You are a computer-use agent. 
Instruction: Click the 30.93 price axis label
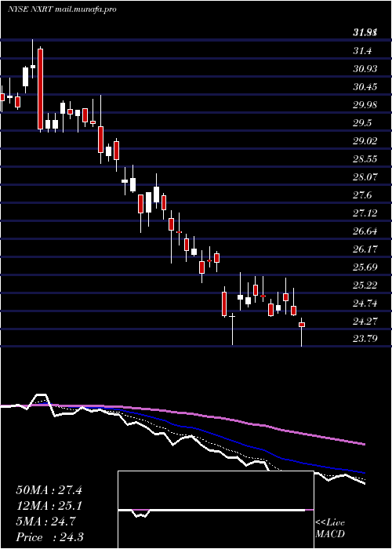tap(365, 69)
